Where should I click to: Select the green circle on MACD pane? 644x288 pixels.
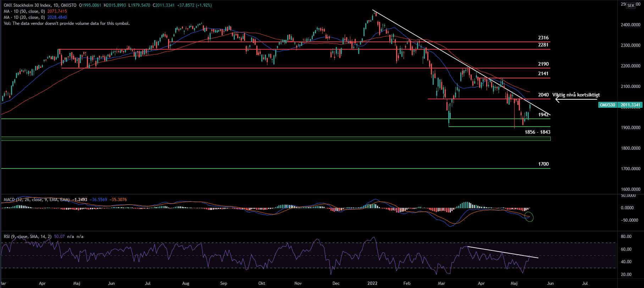tap(529, 217)
